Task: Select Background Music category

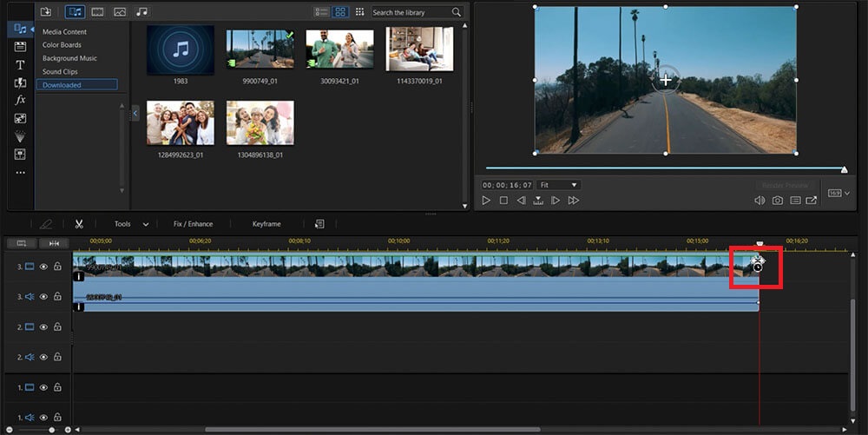Action: click(69, 58)
